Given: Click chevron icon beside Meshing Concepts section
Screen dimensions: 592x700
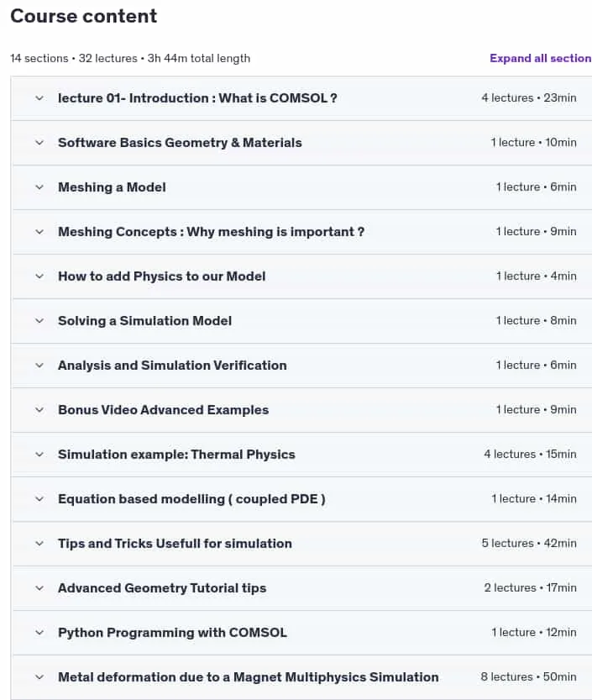Looking at the screenshot, I should pyautogui.click(x=39, y=232).
